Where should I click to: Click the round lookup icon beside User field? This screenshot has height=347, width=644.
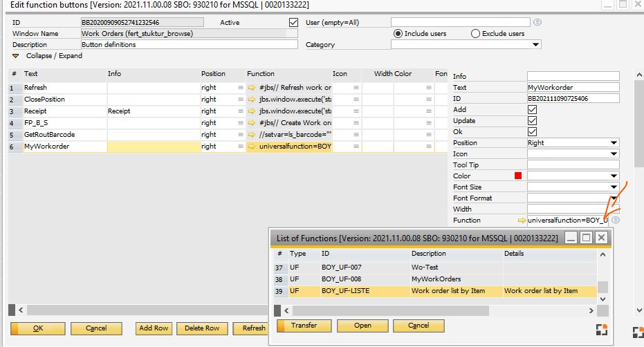coord(537,22)
